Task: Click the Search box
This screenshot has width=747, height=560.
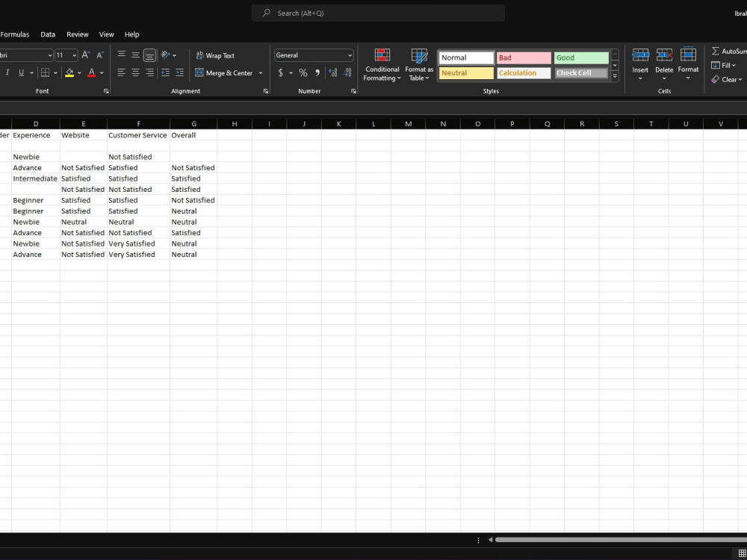Action: click(378, 13)
